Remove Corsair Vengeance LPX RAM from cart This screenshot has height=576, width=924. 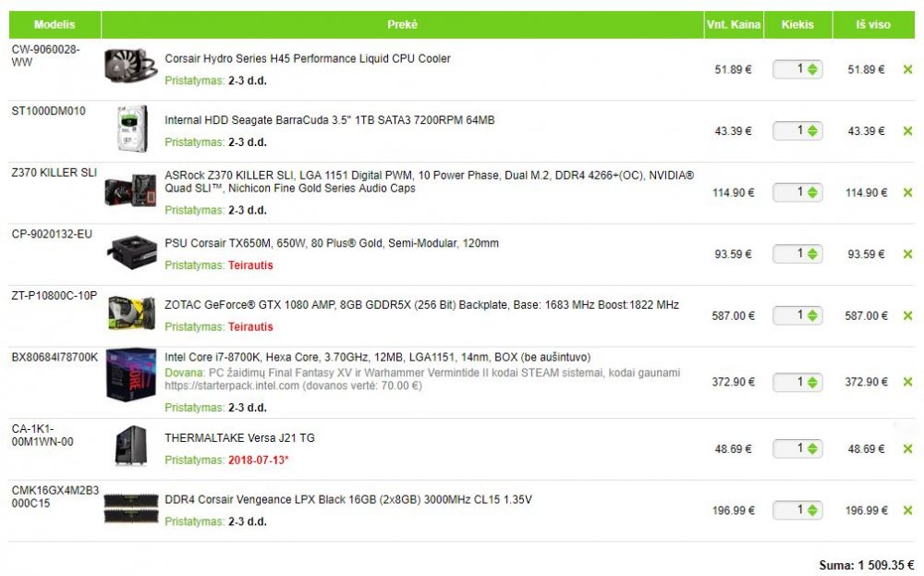(x=907, y=510)
